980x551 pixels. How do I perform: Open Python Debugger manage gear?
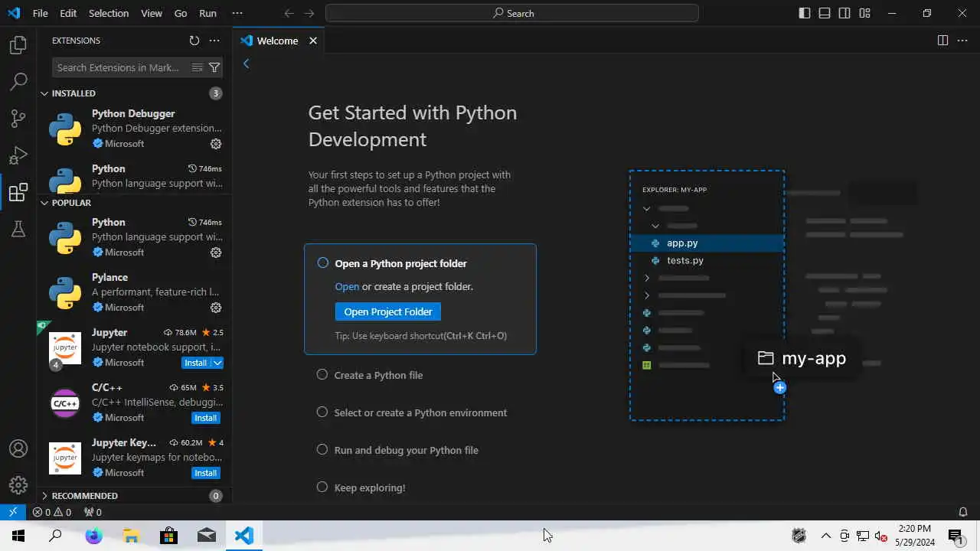coord(216,144)
